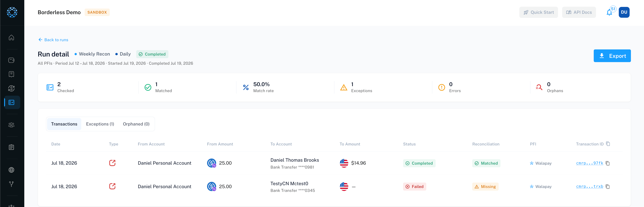The width and height of the screenshot is (644, 207).
Task: Click the $14.96 to amount
Action: (358, 163)
